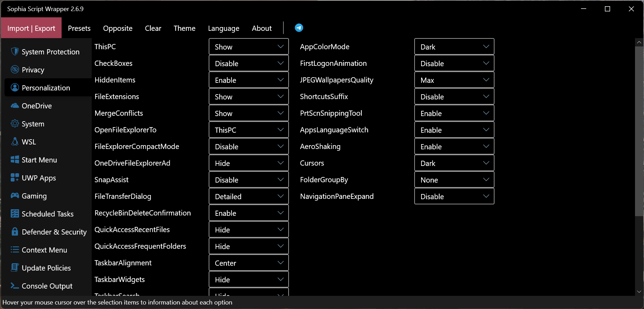Click the AeroShaking label text

tap(320, 146)
